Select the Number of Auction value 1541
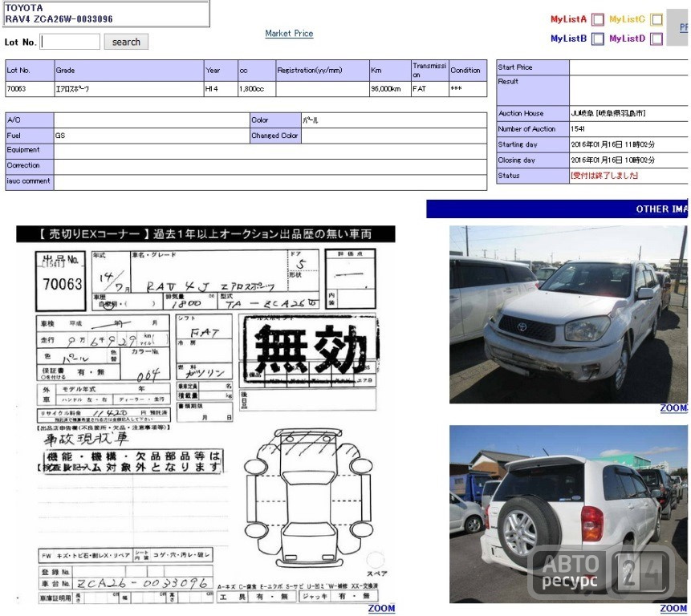691x616 pixels. [578, 129]
